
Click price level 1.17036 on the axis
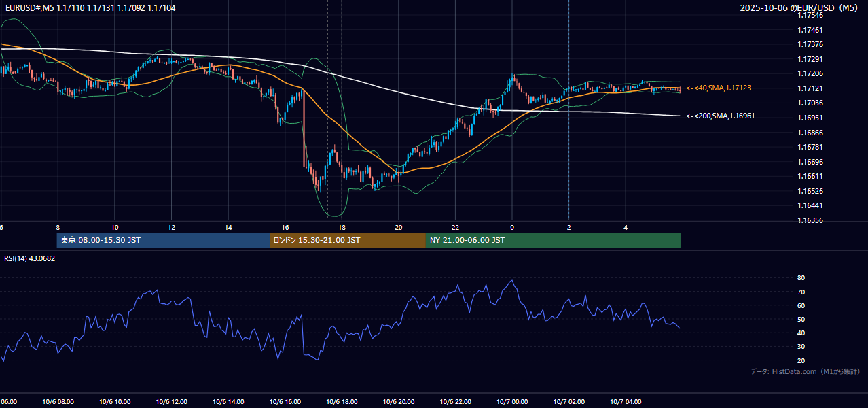click(x=810, y=103)
